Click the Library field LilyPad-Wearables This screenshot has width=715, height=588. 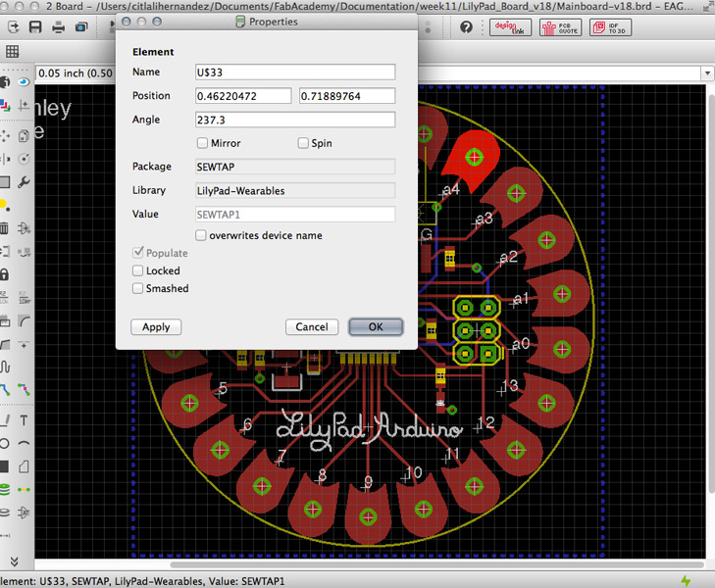coord(295,191)
